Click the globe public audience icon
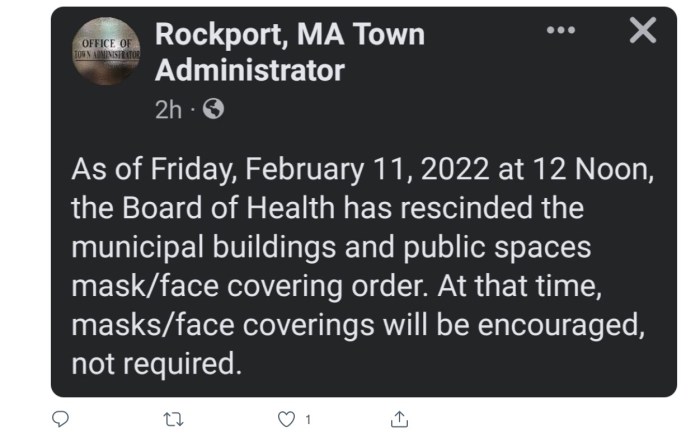 pyautogui.click(x=212, y=110)
